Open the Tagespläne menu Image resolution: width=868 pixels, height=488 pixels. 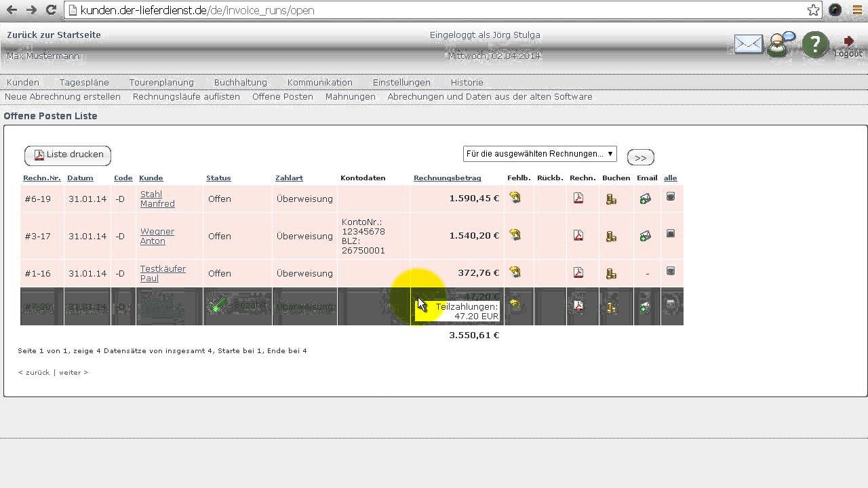pos(84,82)
